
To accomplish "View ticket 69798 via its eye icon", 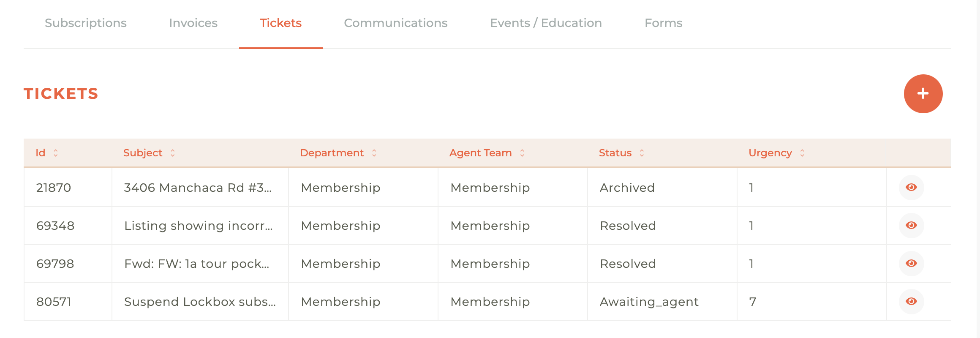I will pos(911,263).
